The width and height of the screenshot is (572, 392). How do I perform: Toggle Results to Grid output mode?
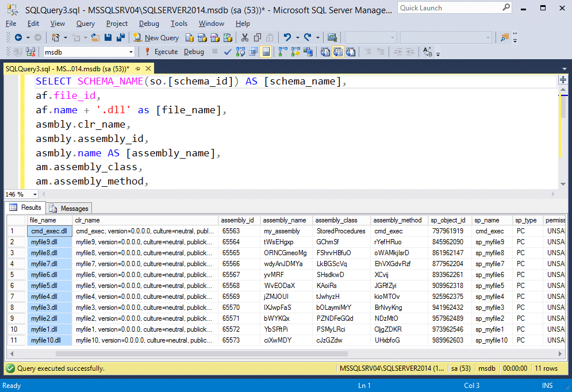tap(337, 52)
